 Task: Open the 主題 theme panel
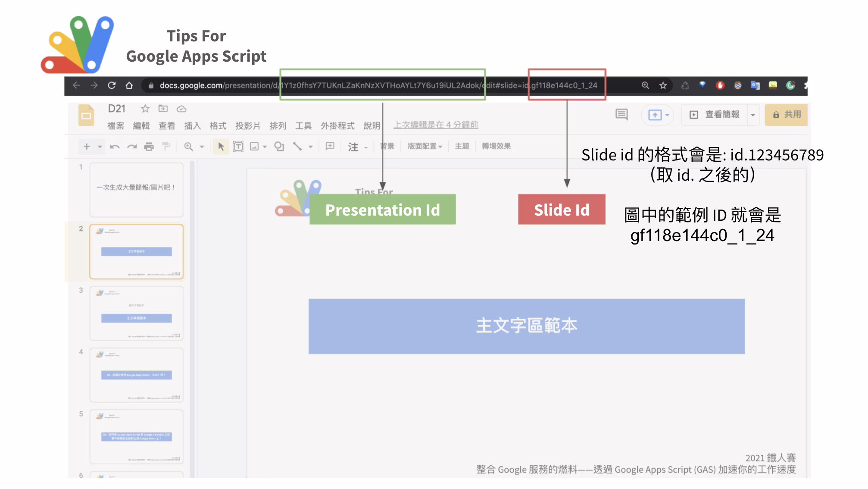[462, 146]
